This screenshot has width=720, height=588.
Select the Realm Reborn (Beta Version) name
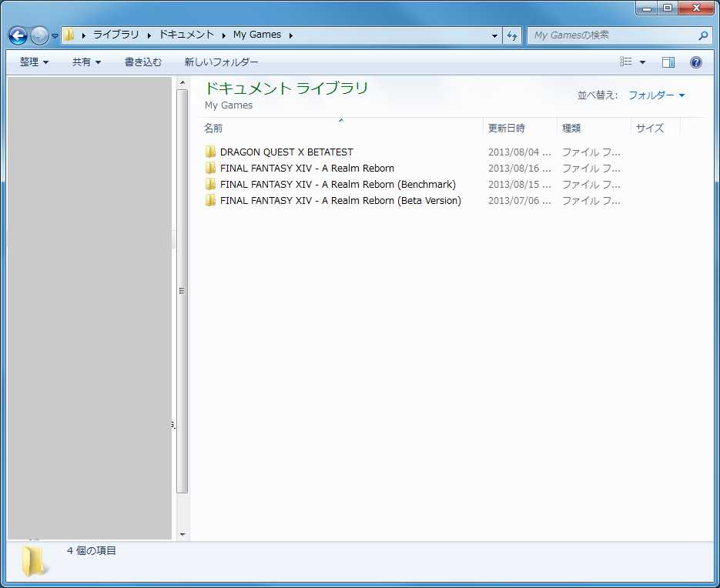340,201
